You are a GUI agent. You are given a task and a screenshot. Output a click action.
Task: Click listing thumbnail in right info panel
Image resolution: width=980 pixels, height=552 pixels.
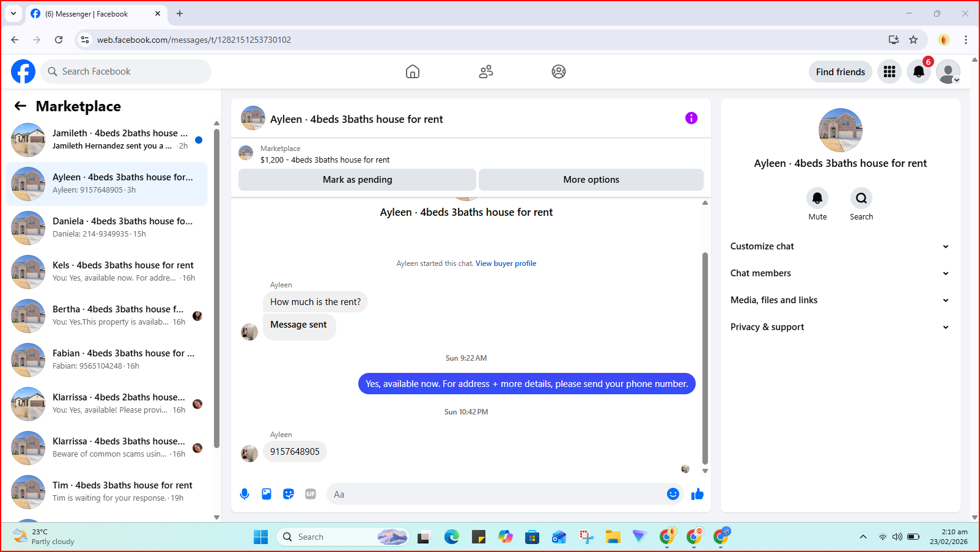click(841, 130)
